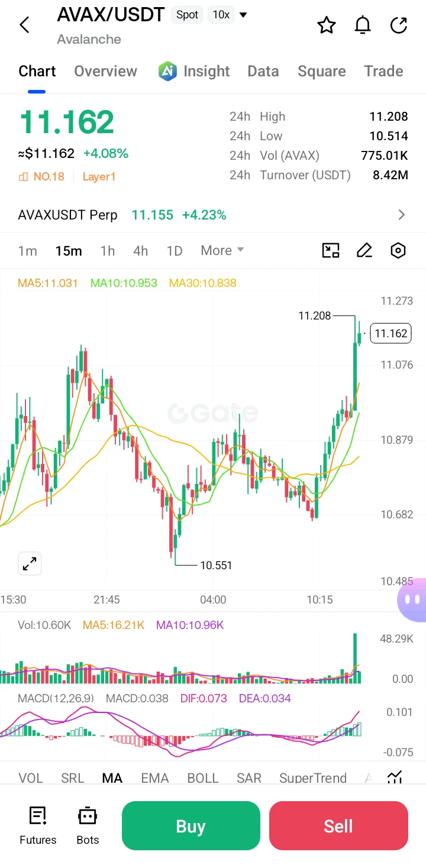
Task: Open indicator settings icon at row end
Action: pyautogui.click(x=395, y=777)
